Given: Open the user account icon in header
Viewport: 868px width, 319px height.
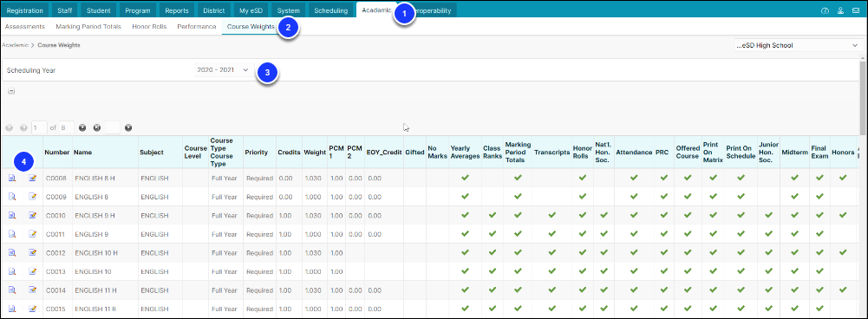Looking at the screenshot, I should tap(840, 10).
